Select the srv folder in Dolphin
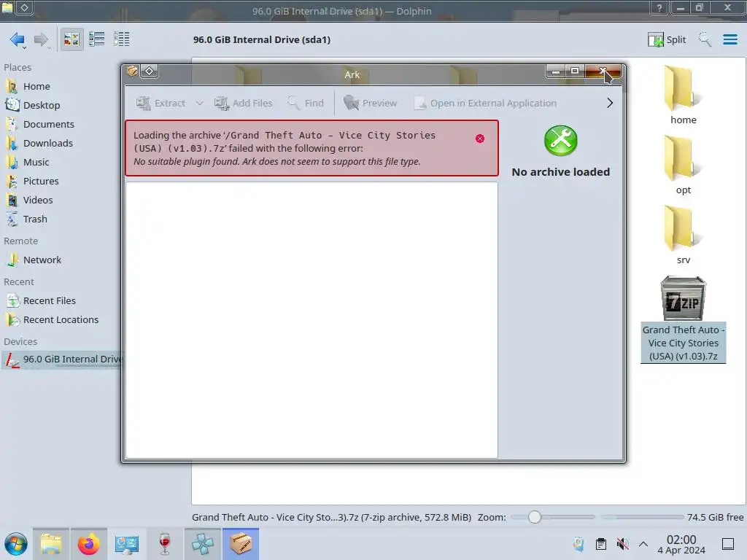 [683, 236]
